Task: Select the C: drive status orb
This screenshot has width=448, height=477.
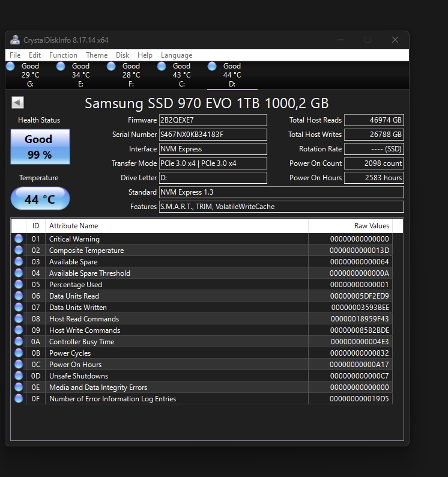Action: tap(162, 66)
